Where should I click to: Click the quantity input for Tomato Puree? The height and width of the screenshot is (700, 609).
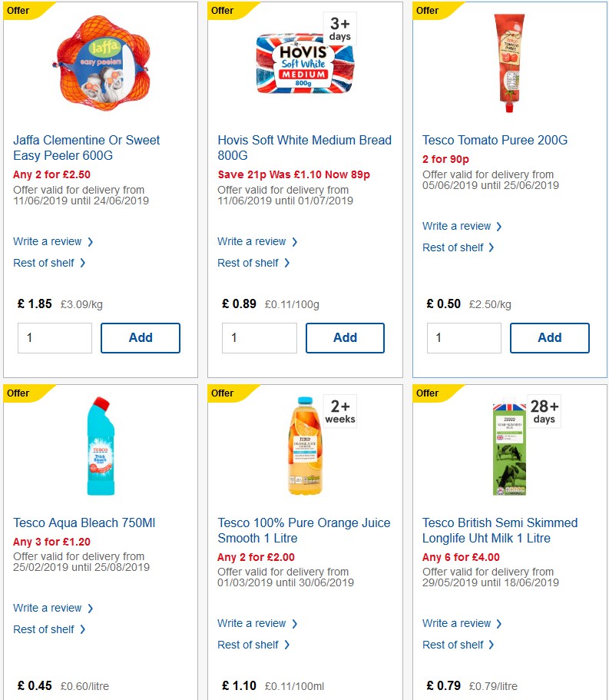coord(464,337)
